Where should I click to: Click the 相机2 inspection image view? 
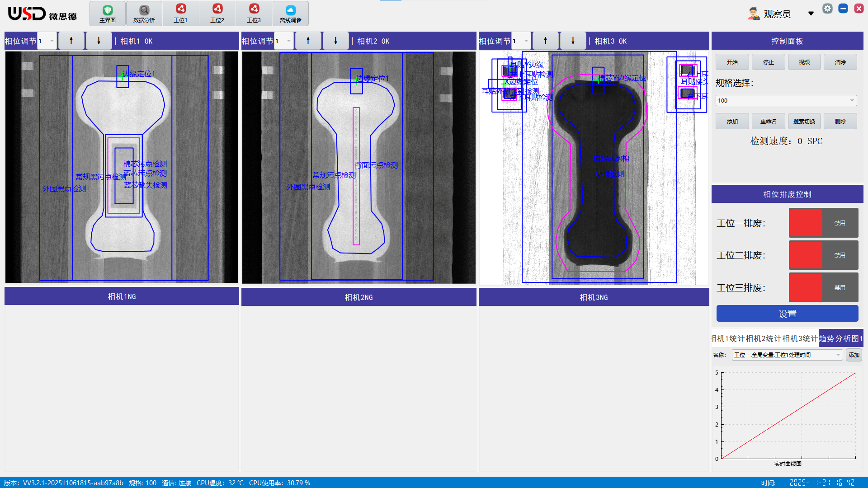pyautogui.click(x=359, y=168)
